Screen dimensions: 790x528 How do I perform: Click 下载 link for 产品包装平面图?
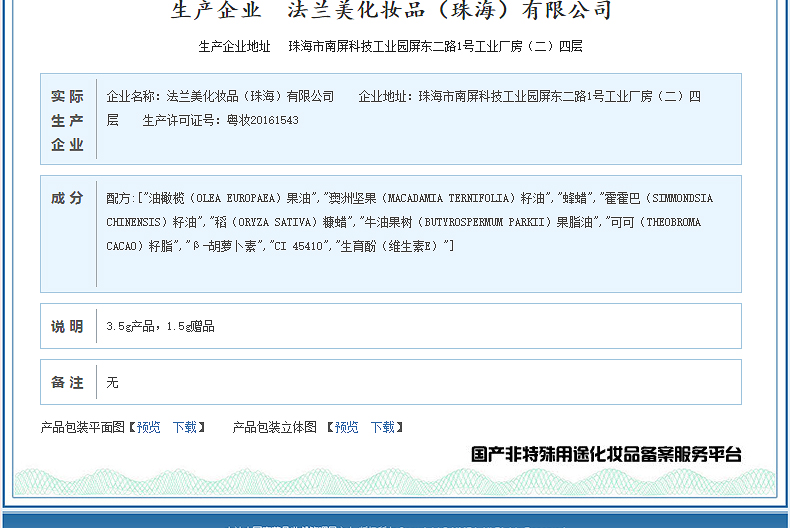(x=184, y=427)
